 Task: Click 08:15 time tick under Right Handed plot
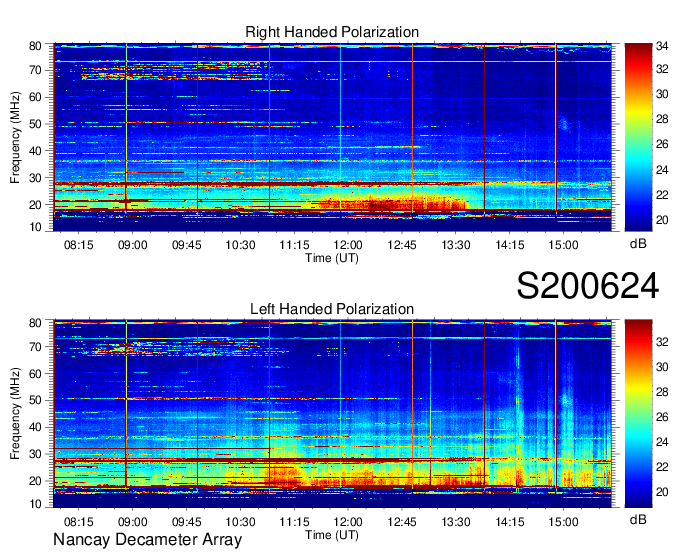(78, 245)
